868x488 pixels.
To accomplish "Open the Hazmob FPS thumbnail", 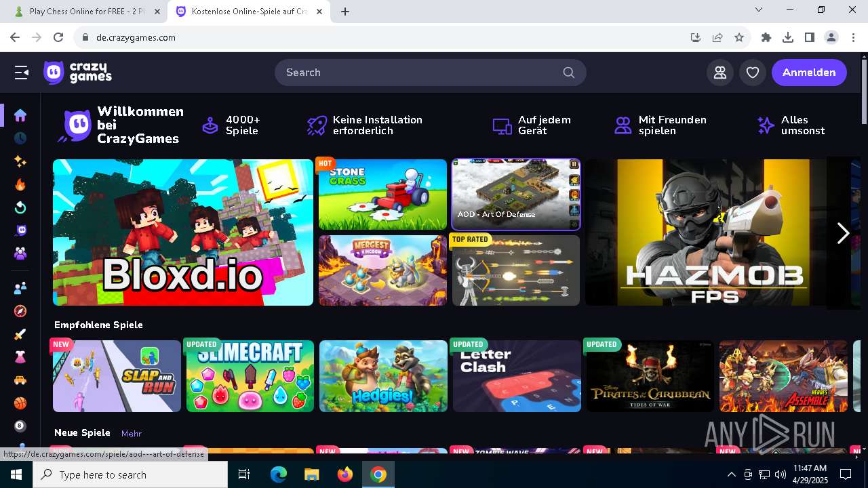I will [x=715, y=232].
